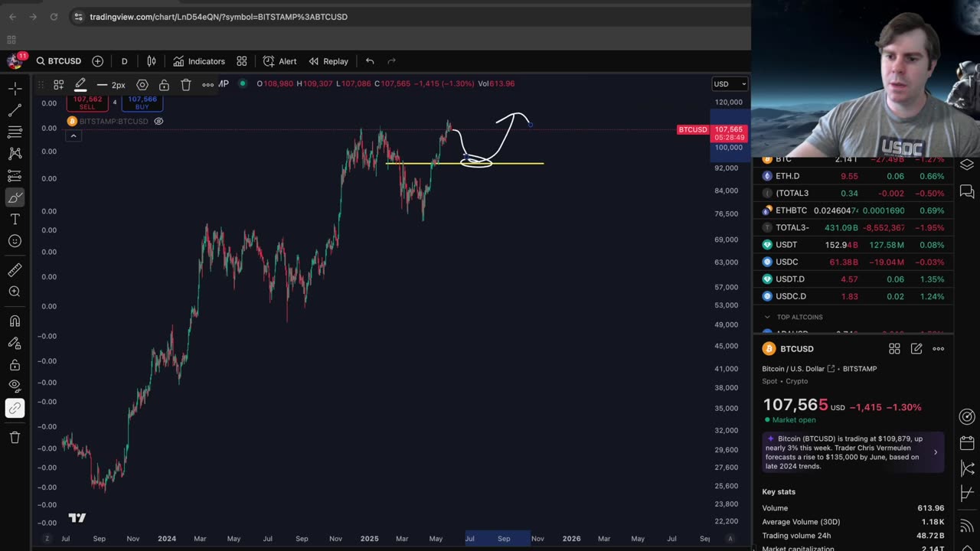
Task: Open the Fibonacci tools in left sidebar
Action: [x=15, y=132]
